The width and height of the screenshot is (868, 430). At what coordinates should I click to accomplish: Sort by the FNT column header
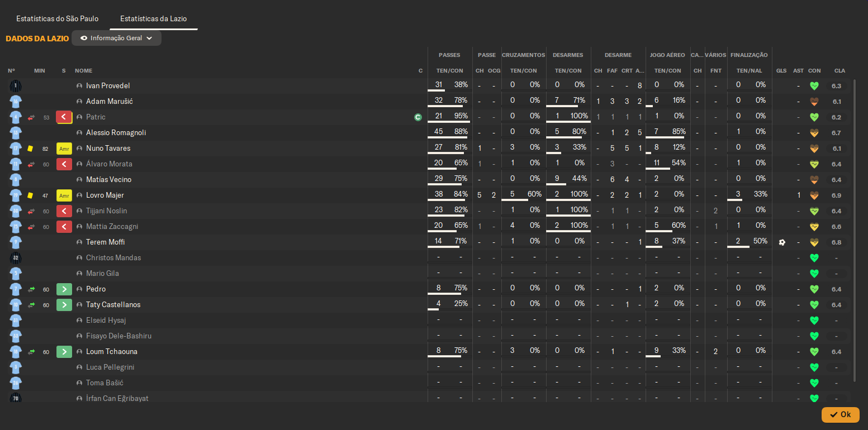[716, 71]
